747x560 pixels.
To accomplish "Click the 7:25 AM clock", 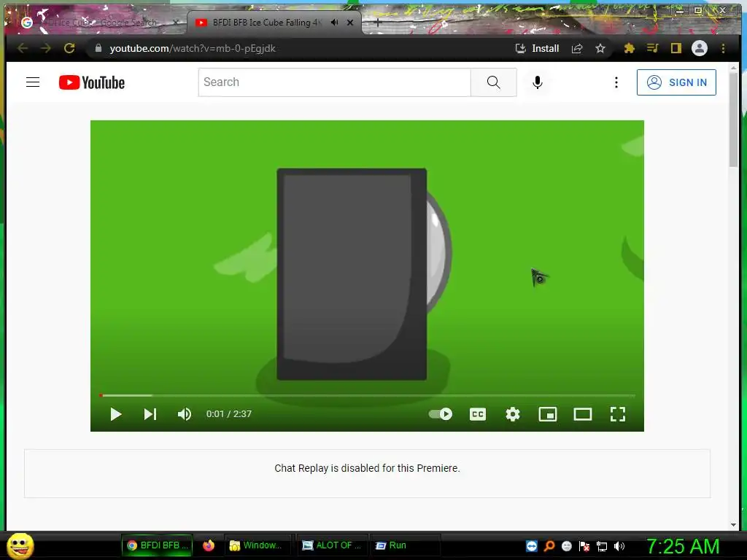I will pyautogui.click(x=683, y=546).
